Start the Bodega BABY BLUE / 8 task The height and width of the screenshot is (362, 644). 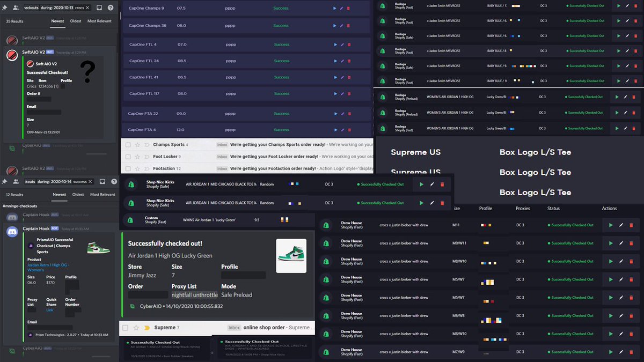618,51
